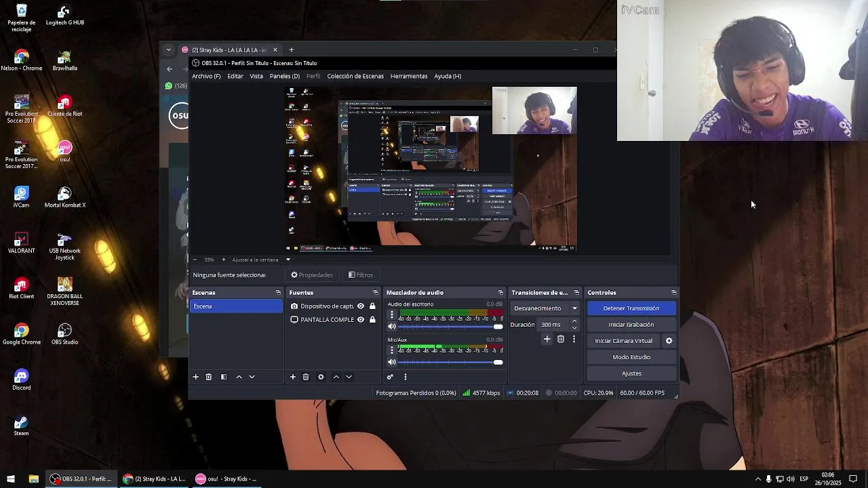The image size is (868, 488).
Task: Increase the transition duration with the up arrow
Action: 574,321
